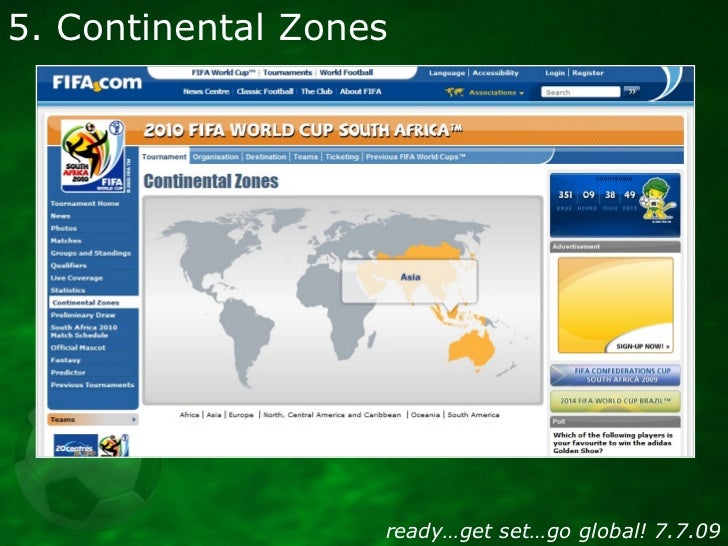The height and width of the screenshot is (546, 728).
Task: Click North, Central America and Caribbean link
Action: (332, 415)
